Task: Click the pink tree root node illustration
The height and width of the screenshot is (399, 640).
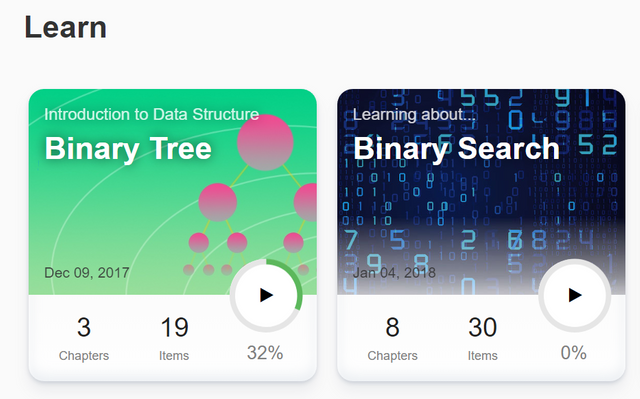Action: 265,142
